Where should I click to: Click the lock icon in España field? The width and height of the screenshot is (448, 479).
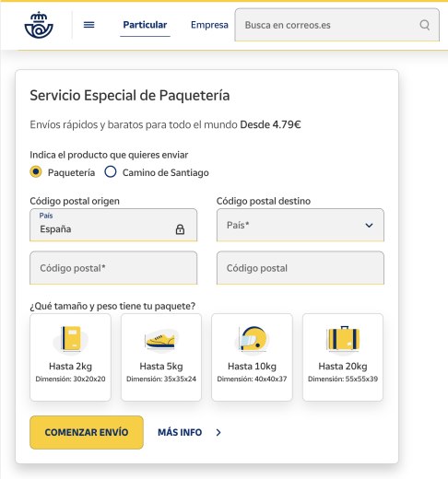(x=180, y=229)
